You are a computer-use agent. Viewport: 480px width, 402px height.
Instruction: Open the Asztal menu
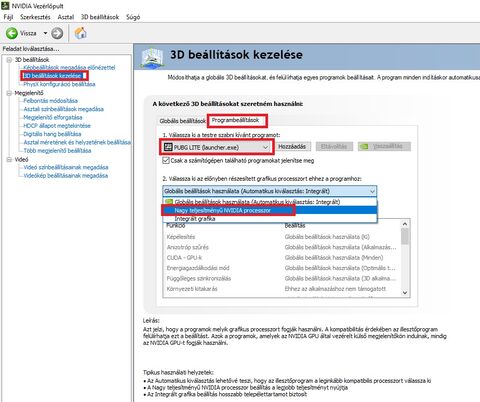[66, 17]
